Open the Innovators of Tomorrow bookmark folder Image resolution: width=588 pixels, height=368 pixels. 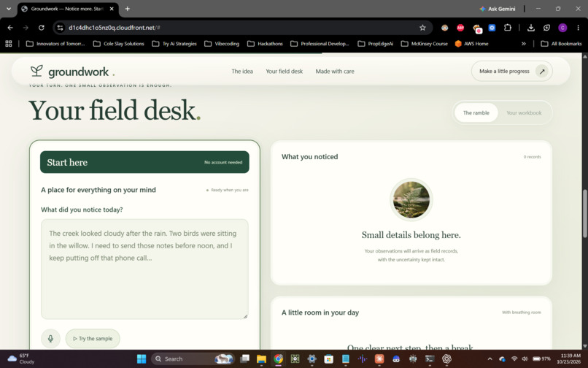[x=55, y=44]
